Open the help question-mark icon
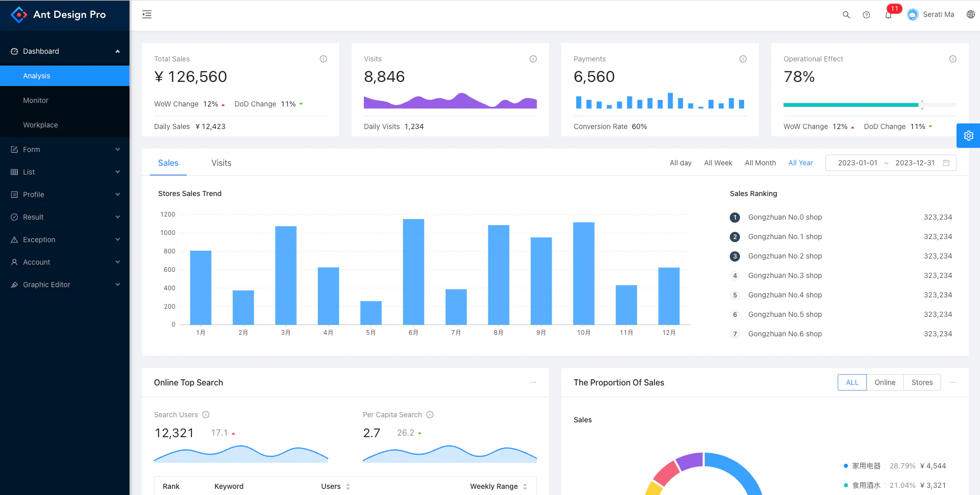The image size is (980, 495). coord(867,15)
